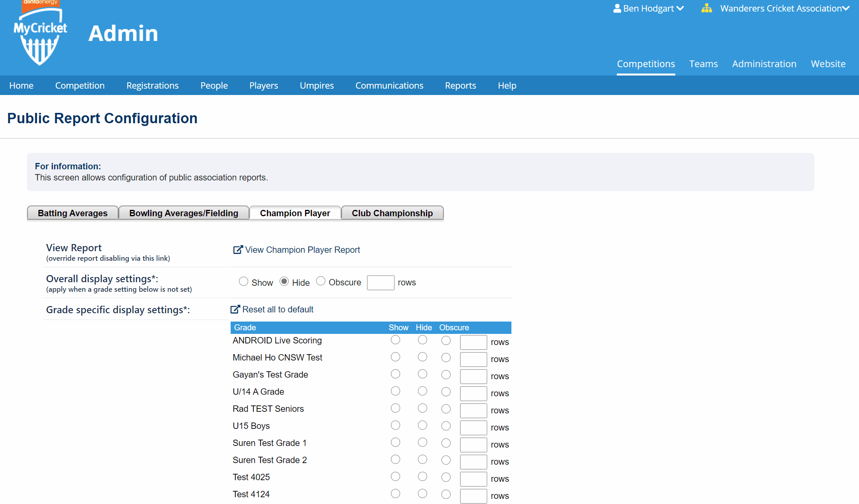Click the user profile icon beside Ben Hodgart
The height and width of the screenshot is (504, 859).
tap(617, 8)
